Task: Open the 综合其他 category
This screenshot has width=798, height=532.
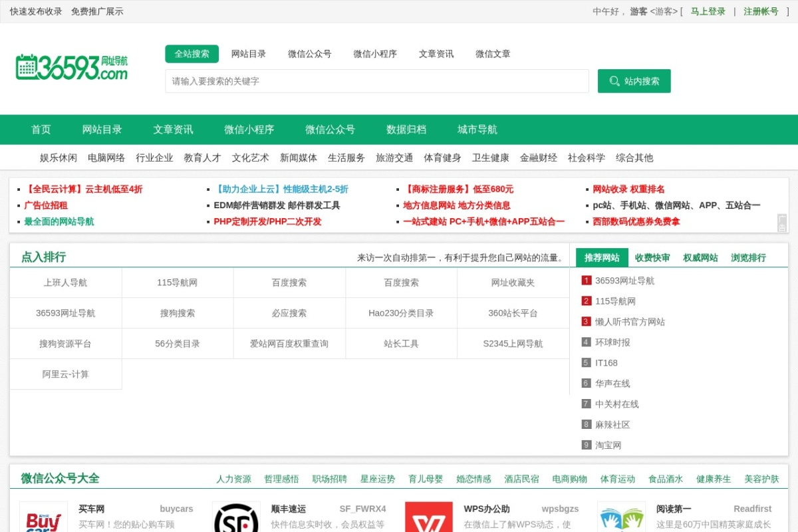Action: click(634, 158)
